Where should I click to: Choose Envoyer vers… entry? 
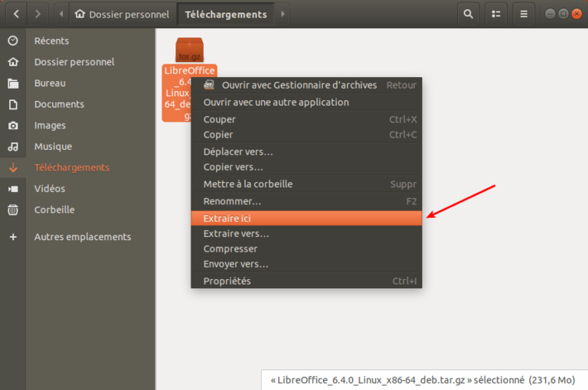[306, 264]
